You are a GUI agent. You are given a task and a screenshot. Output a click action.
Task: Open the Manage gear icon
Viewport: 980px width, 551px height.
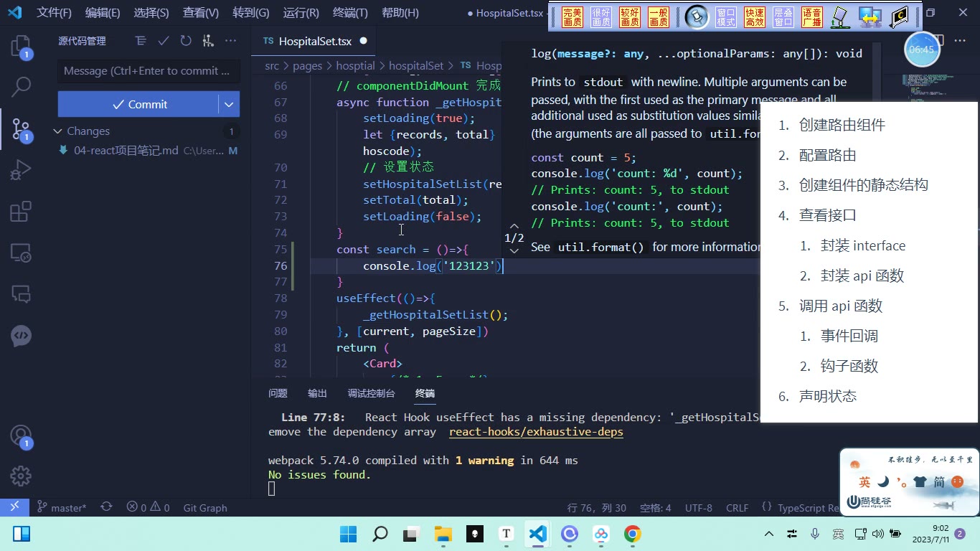(x=21, y=476)
